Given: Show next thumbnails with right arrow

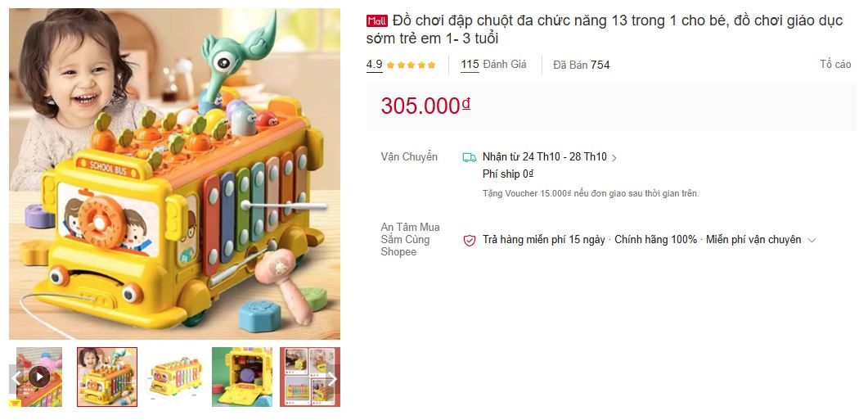Looking at the screenshot, I should coord(333,378).
